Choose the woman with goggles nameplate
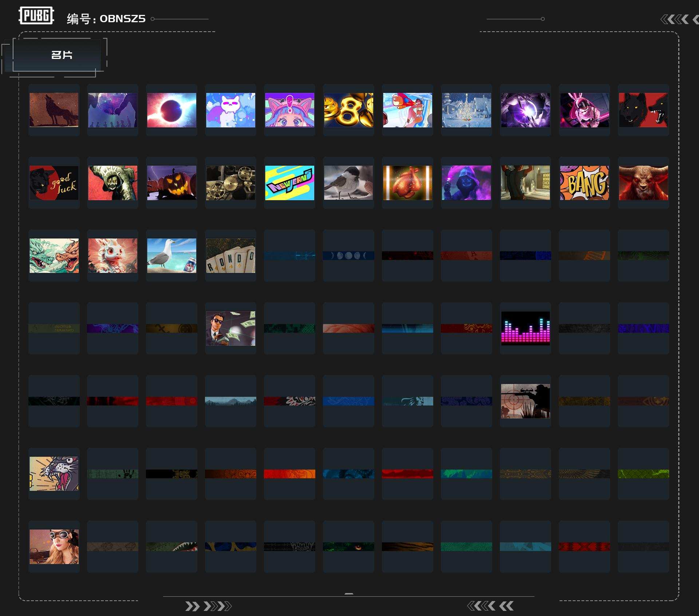Image resolution: width=699 pixels, height=616 pixels. pyautogui.click(x=54, y=547)
